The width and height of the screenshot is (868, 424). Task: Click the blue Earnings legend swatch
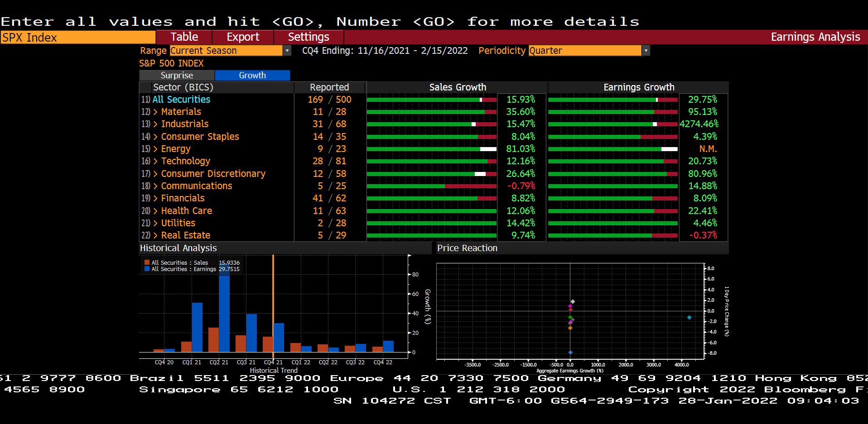[147, 269]
